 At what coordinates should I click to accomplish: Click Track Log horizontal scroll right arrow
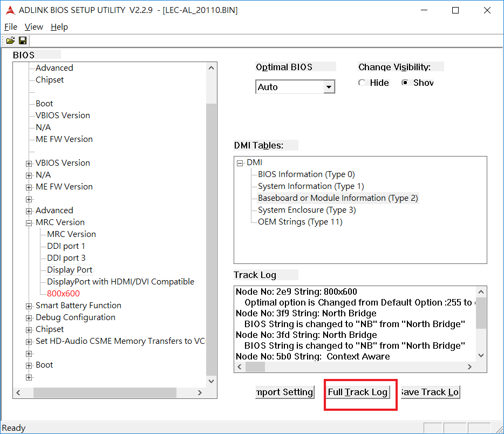pyautogui.click(x=469, y=367)
